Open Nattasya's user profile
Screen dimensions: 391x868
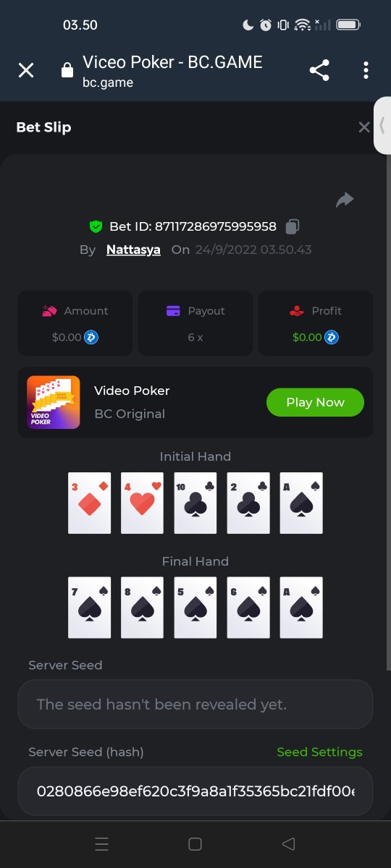(133, 250)
